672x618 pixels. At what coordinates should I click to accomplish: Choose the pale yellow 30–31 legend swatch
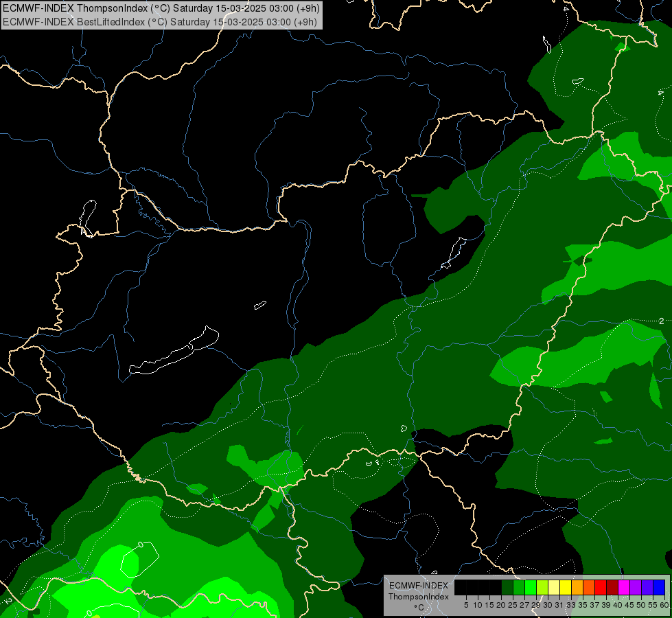pyautogui.click(x=554, y=587)
